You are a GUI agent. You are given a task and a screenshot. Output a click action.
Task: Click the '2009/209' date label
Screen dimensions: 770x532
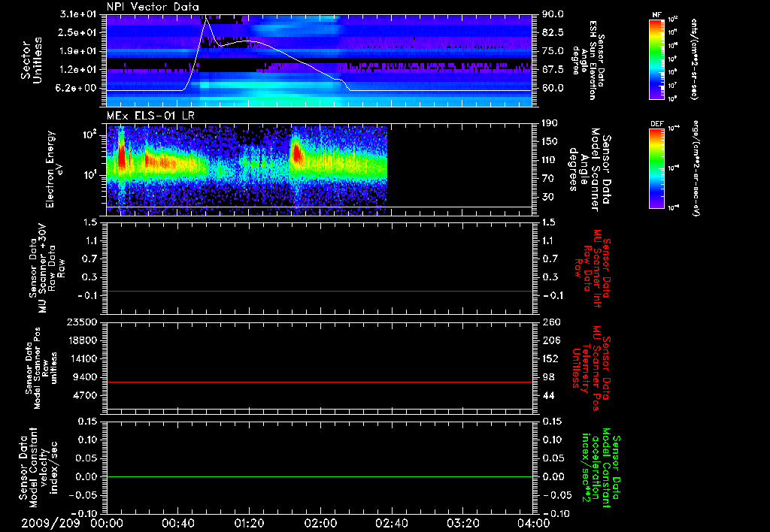(x=50, y=524)
